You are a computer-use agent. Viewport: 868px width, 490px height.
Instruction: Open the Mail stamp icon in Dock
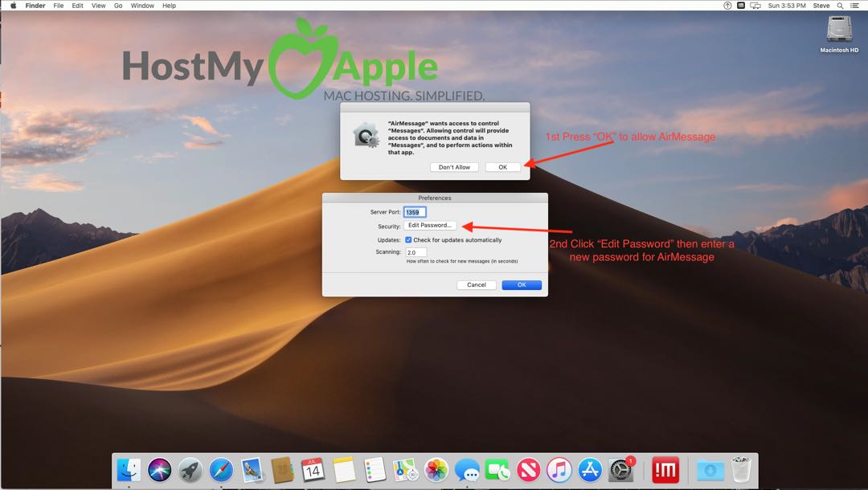(252, 471)
